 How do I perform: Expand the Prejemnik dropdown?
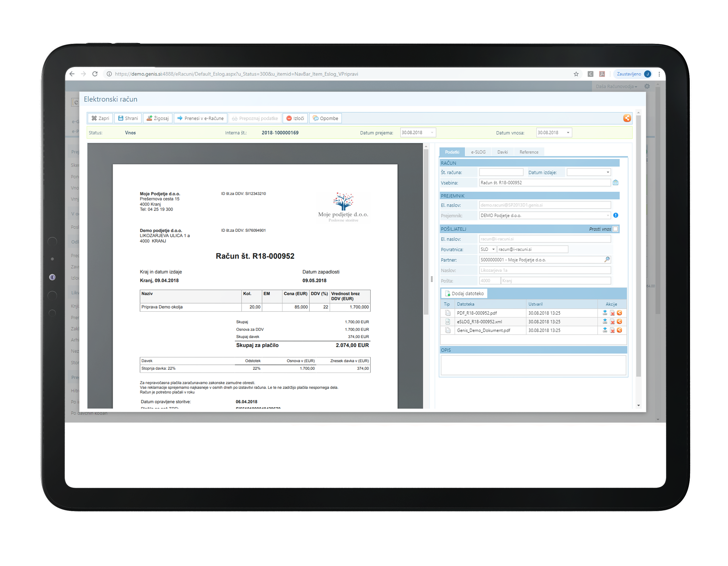click(x=608, y=216)
